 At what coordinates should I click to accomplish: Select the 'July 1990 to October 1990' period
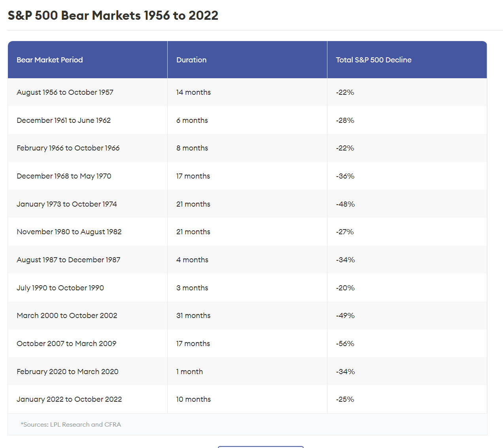60,288
